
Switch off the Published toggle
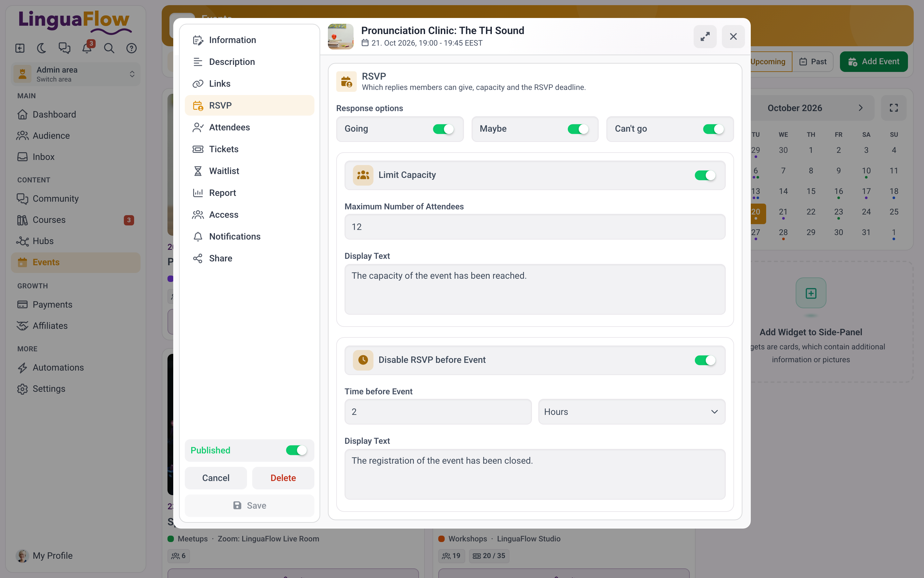click(296, 450)
